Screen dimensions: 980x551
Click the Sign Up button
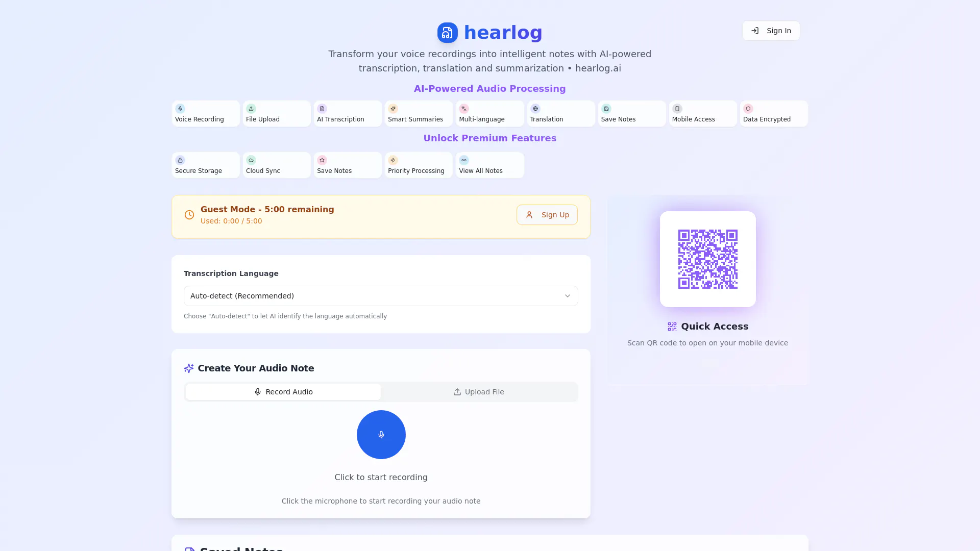[547, 215]
